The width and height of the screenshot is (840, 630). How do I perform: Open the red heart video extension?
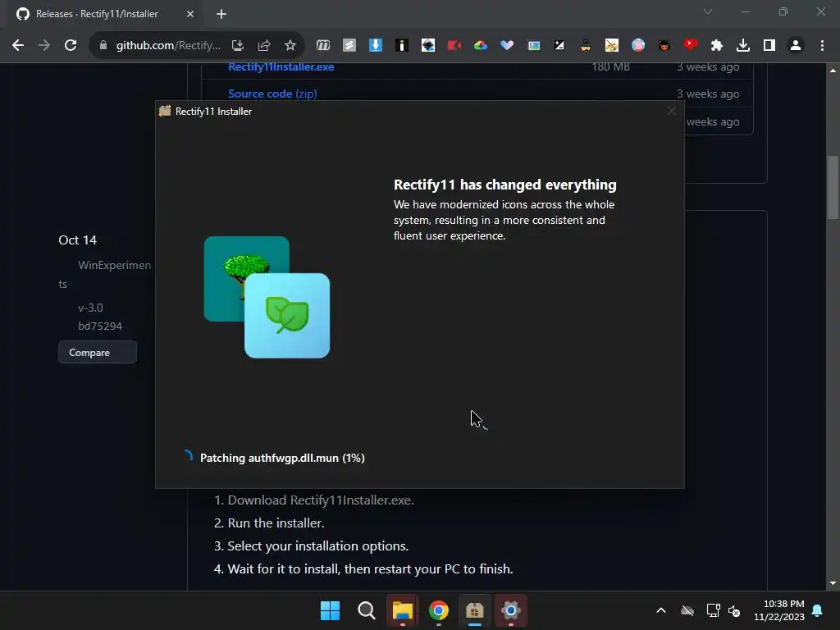click(691, 45)
